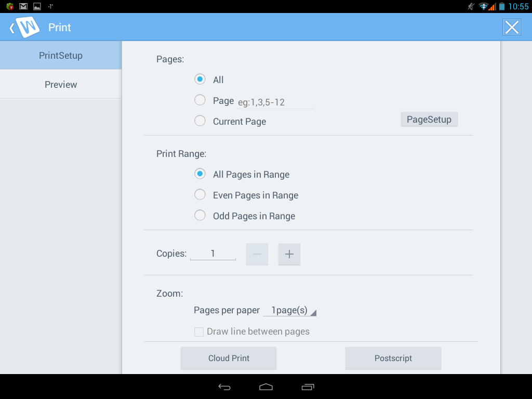The image size is (532, 399).
Task: Increase copies with the plus button
Action: (x=289, y=254)
